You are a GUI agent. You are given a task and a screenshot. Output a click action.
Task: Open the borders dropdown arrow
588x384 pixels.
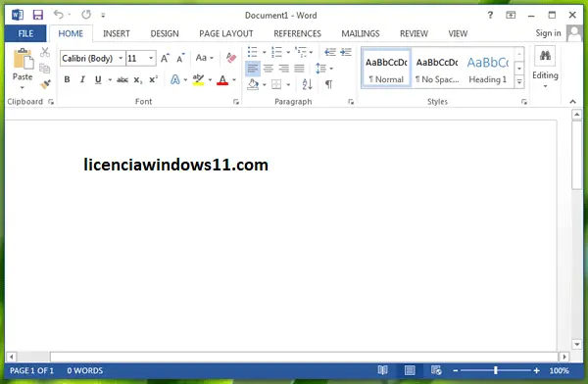pyautogui.click(x=288, y=85)
